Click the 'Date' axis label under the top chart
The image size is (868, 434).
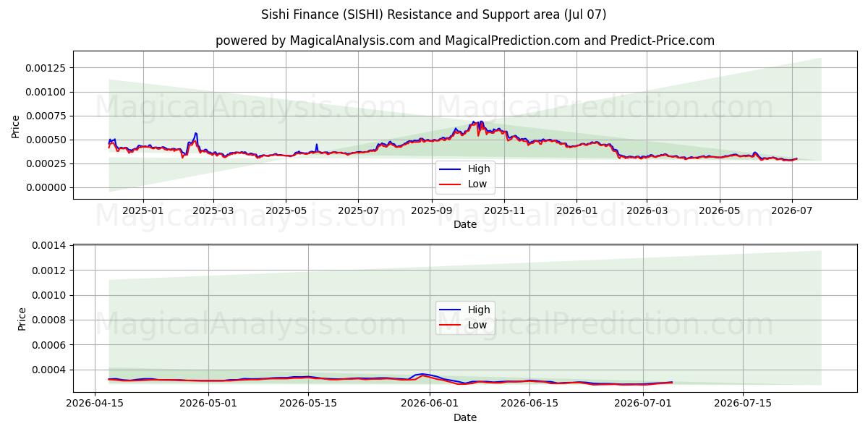point(465,224)
